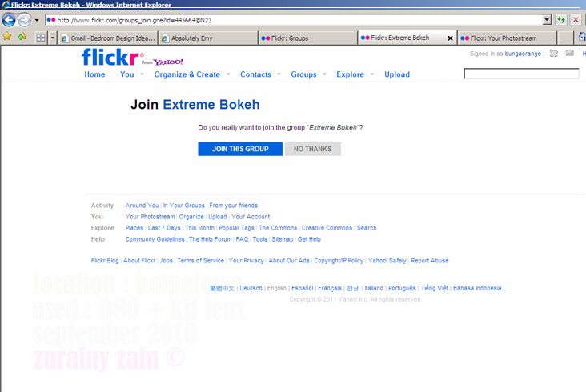Open the Places footer link
Image resolution: width=586 pixels, height=392 pixels.
click(x=134, y=228)
